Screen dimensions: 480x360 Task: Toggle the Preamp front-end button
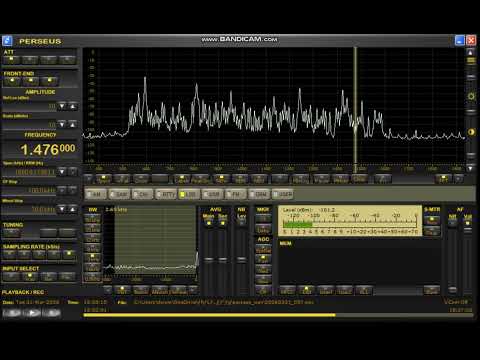point(49,81)
